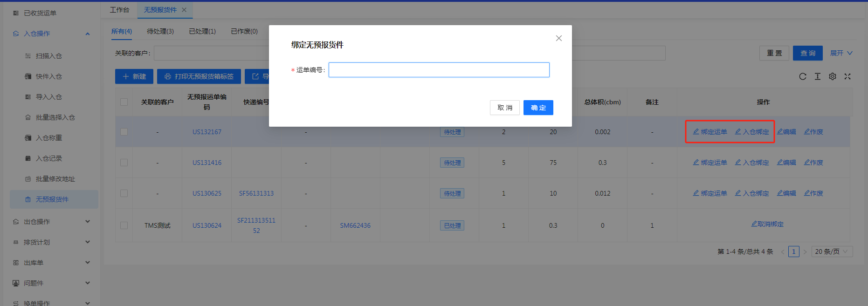This screenshot has width=868, height=306.
Task: Click 打印无预报货箱标签 printer button
Action: coord(199,76)
